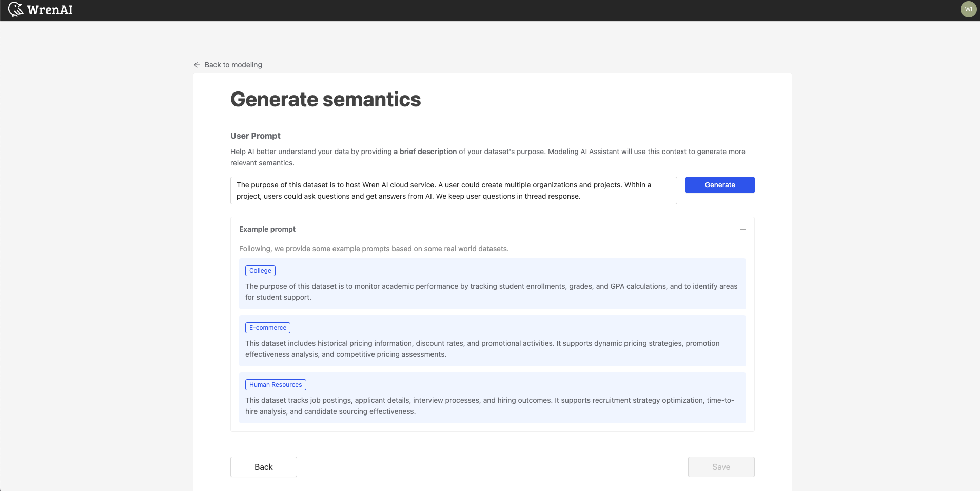Select the College example tag
Image resolution: width=980 pixels, height=491 pixels.
pos(260,271)
